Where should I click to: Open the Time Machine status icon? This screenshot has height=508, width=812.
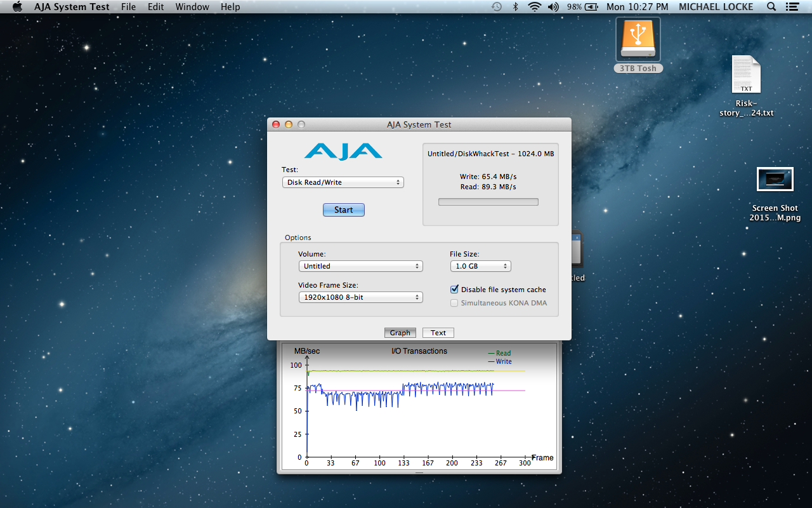tap(496, 7)
